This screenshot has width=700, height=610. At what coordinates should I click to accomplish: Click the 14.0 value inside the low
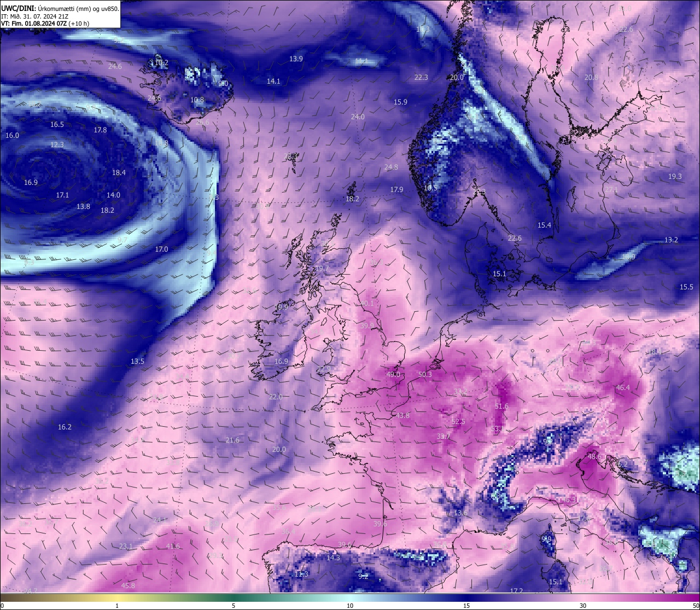(x=113, y=195)
